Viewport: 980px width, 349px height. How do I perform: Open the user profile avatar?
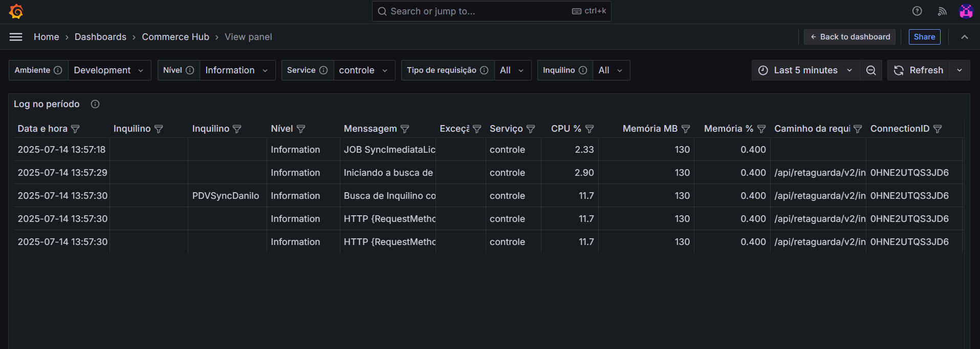[x=966, y=11]
